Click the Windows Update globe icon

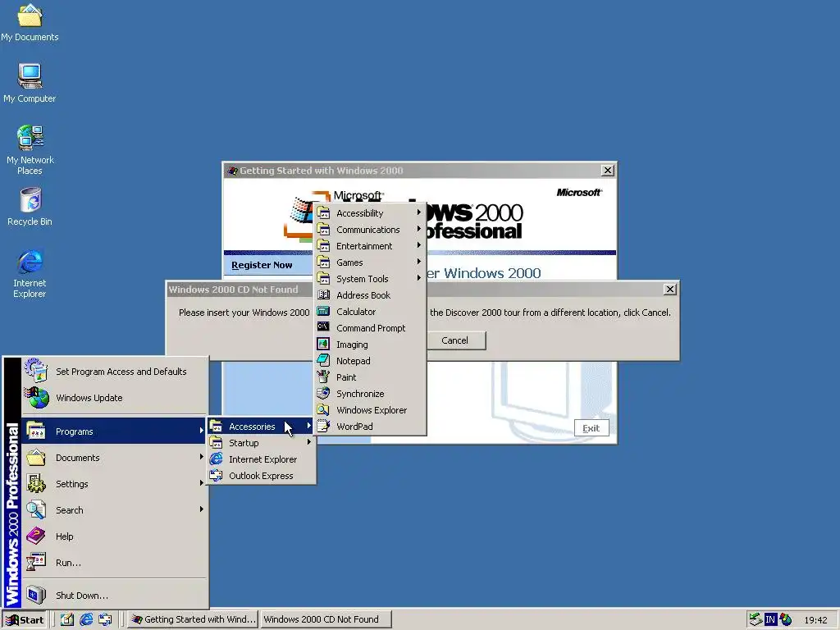36,398
